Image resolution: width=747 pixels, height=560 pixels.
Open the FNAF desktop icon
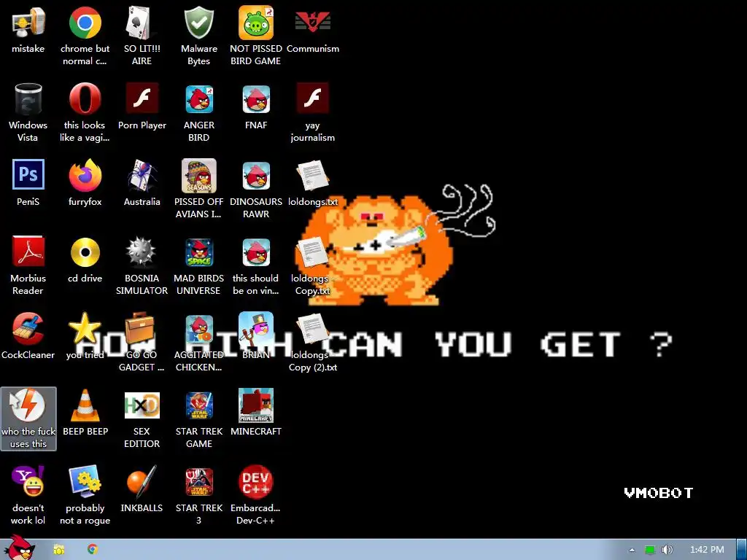coord(256,99)
